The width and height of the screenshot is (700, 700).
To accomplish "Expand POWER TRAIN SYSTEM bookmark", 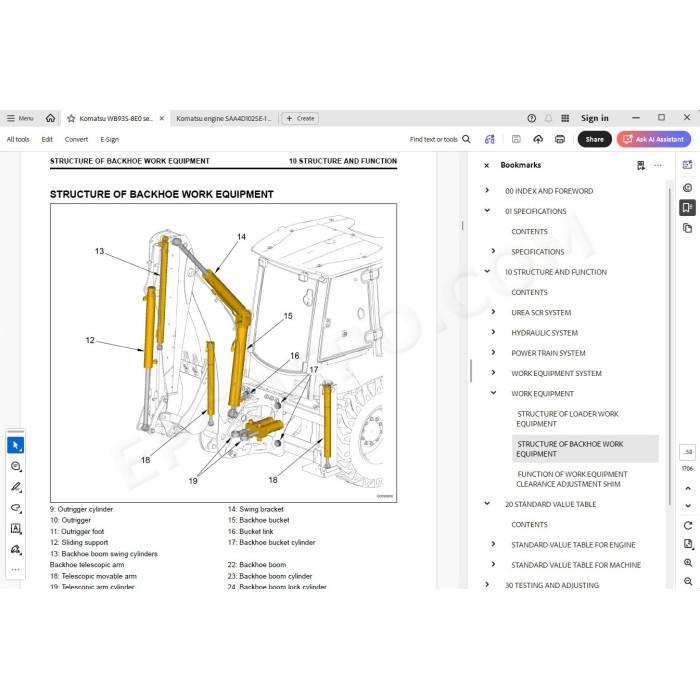I will pyautogui.click(x=493, y=352).
